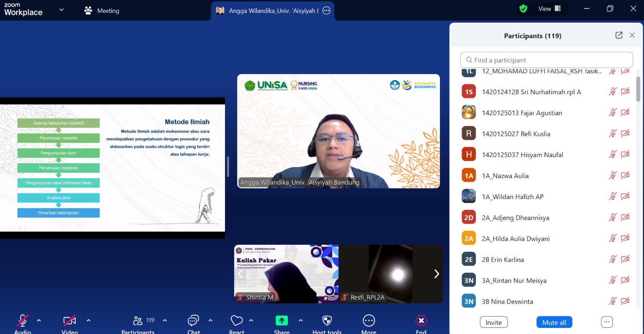Toggle mute for 1A_Nazwa Aulia
Image resolution: width=644 pixels, height=334 pixels.
[x=612, y=175]
